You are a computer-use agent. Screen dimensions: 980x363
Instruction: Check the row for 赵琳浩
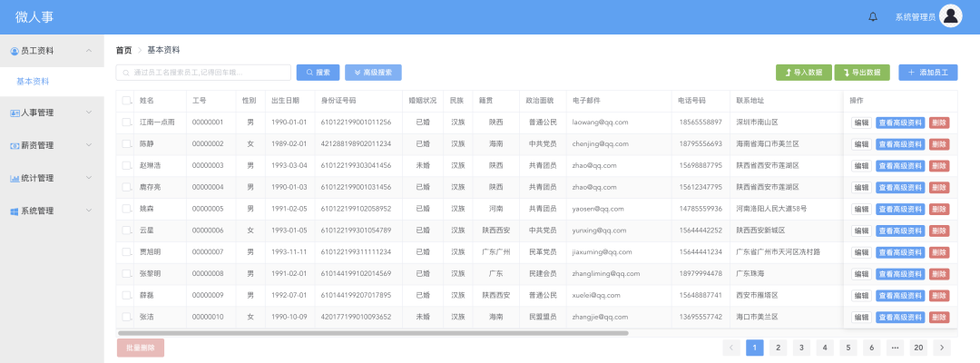127,165
